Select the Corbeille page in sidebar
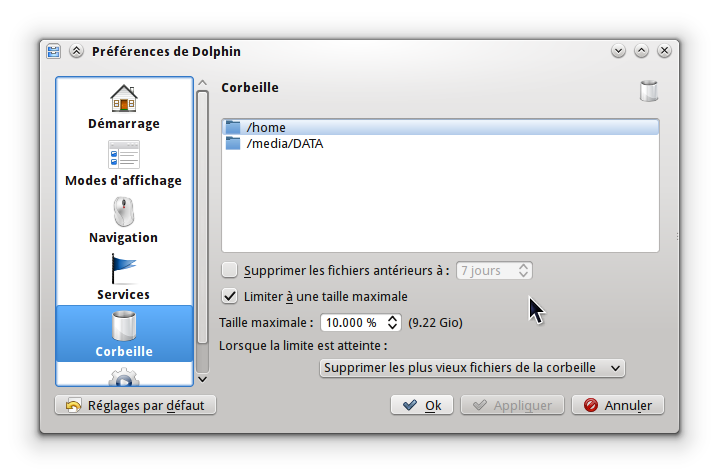Image resolution: width=719 pixels, height=473 pixels. (x=124, y=334)
